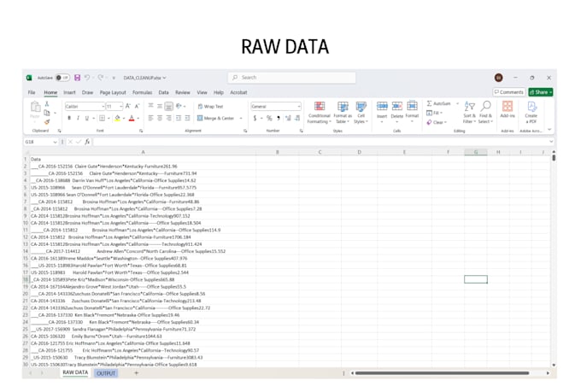Open the File menu
581x392 pixels.
pyautogui.click(x=32, y=92)
